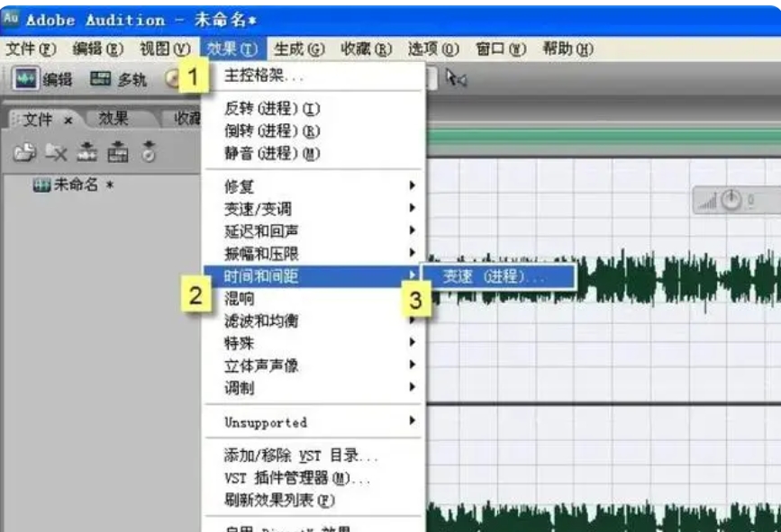This screenshot has width=781, height=532.
Task: Click the insert into CD list icon
Action: coord(149,152)
